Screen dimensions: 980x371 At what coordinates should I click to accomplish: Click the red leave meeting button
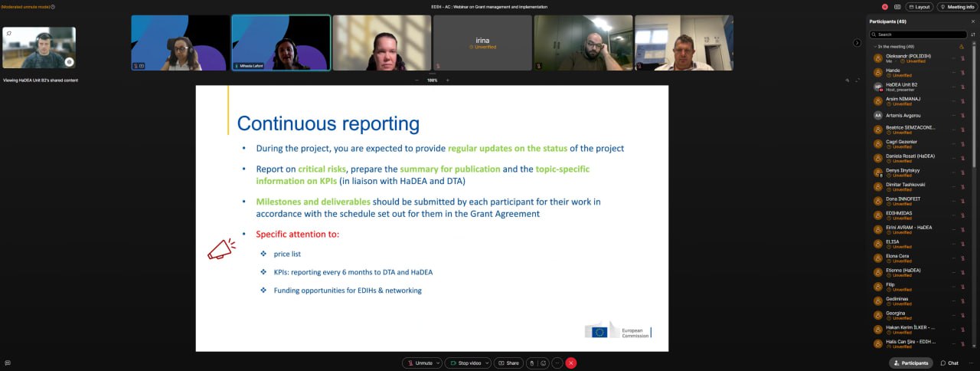click(x=570, y=363)
